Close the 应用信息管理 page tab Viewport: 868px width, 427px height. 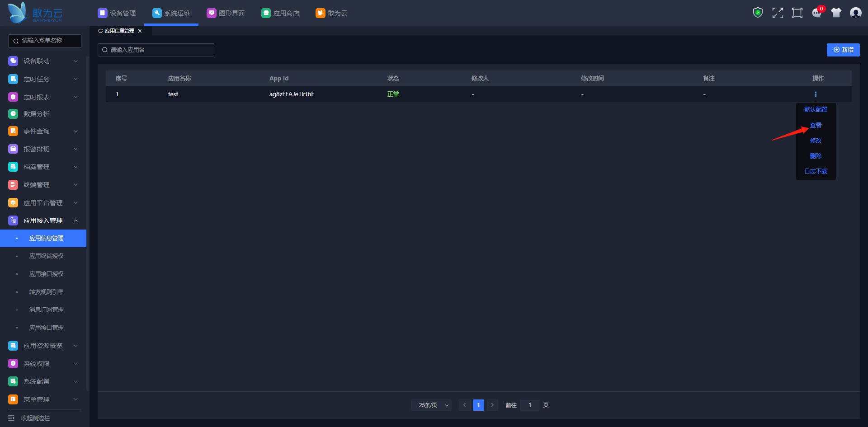(140, 31)
